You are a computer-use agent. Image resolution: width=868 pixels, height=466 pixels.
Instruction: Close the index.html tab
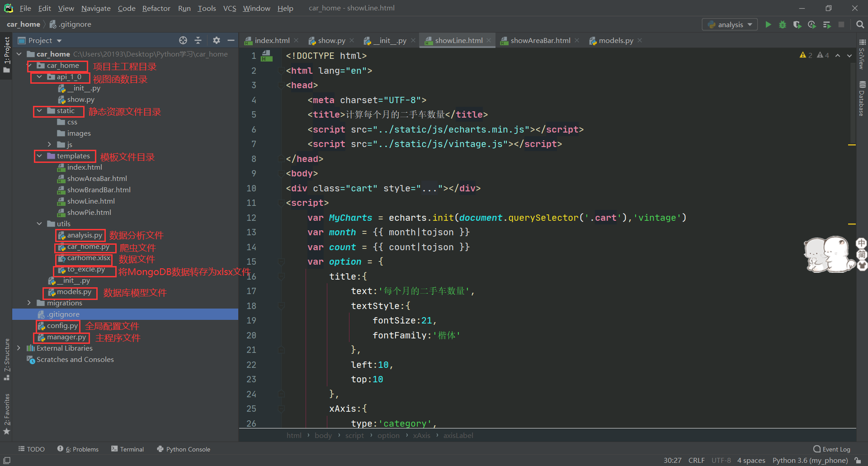[296, 40]
